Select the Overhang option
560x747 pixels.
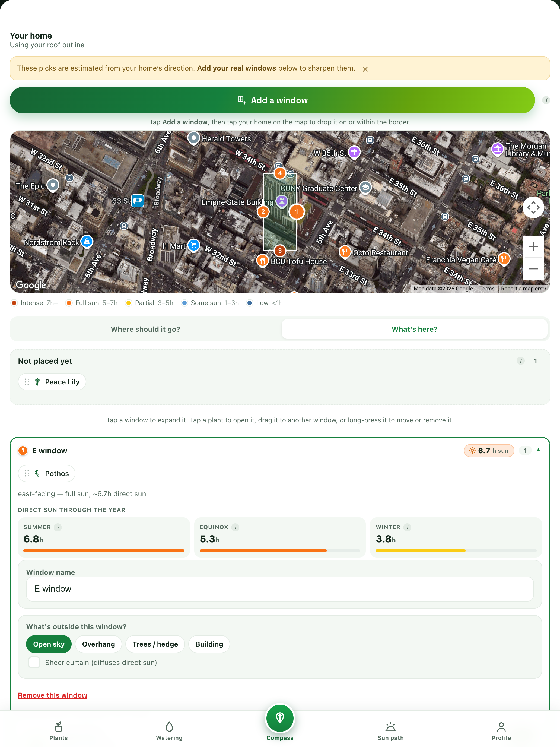98,644
